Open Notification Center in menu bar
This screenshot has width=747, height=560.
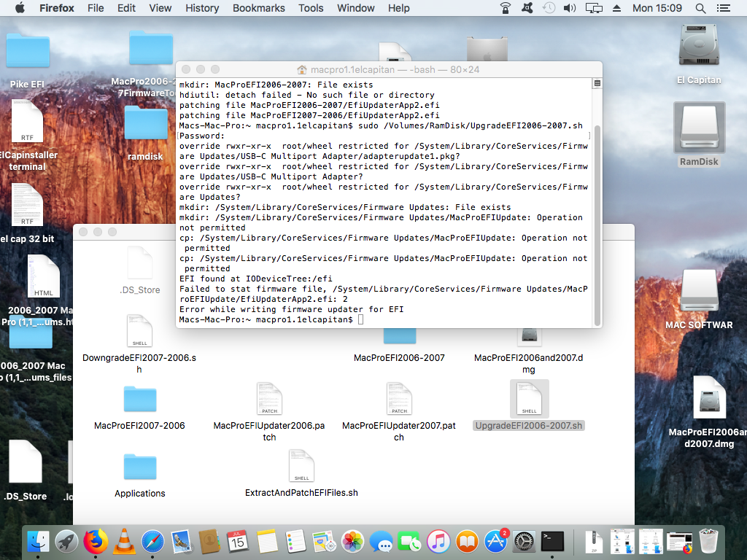pyautogui.click(x=724, y=8)
